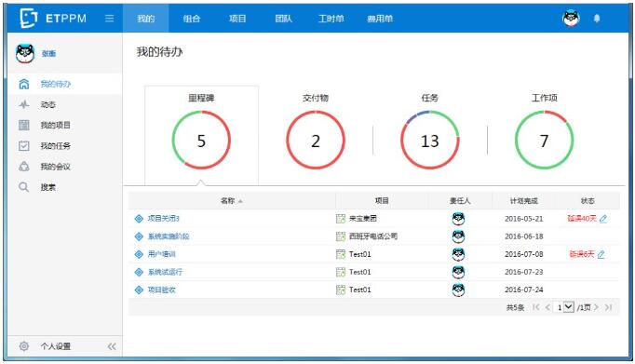
Task: Click the 搜索 magnifier icon
Action: coord(24,187)
